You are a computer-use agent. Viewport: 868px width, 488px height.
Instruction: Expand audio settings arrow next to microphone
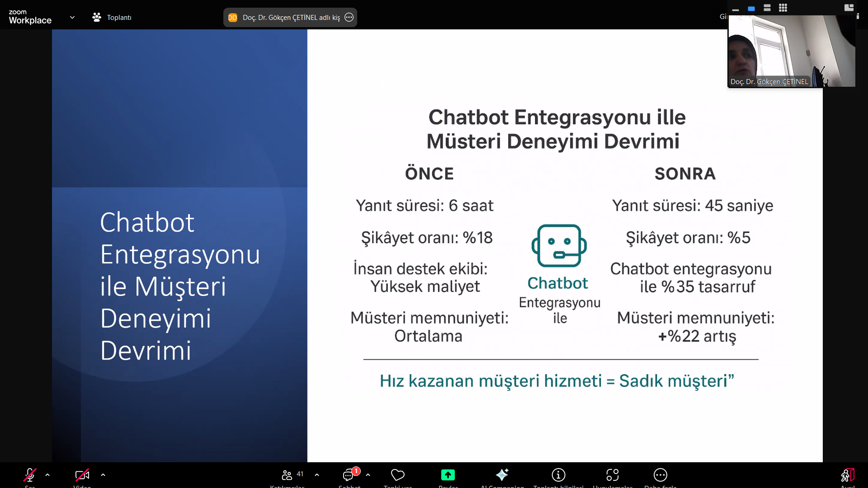pyautogui.click(x=47, y=475)
